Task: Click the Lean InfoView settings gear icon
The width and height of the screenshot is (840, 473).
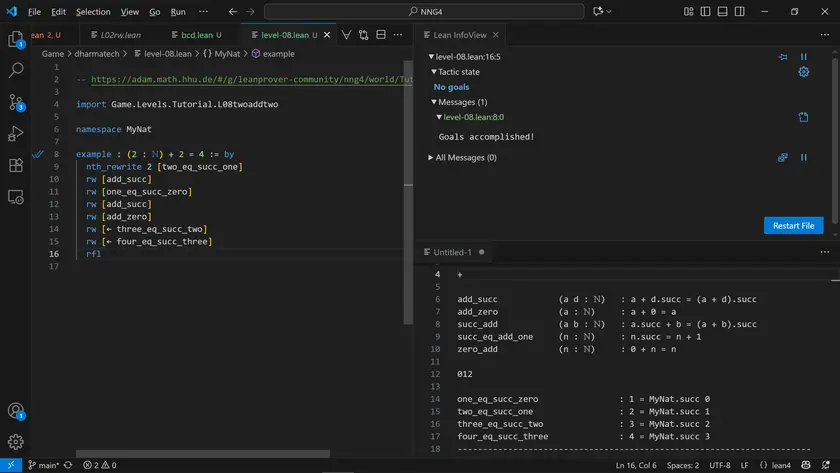Action: 803,72
